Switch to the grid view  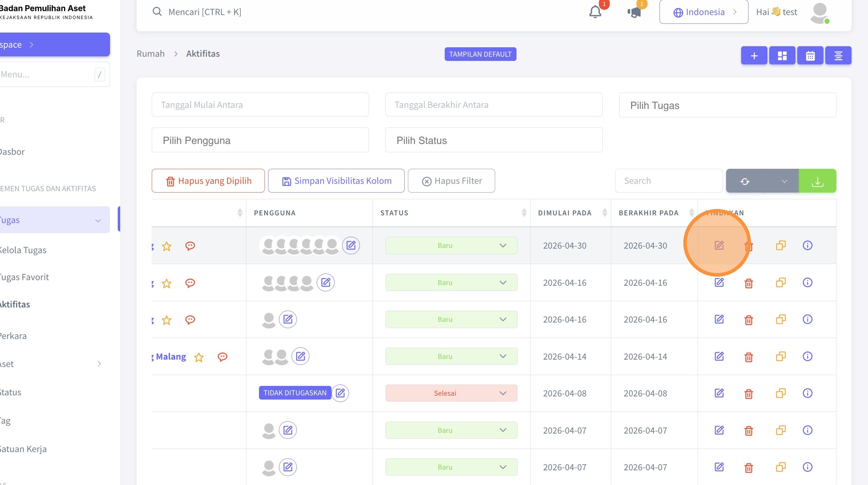point(782,55)
